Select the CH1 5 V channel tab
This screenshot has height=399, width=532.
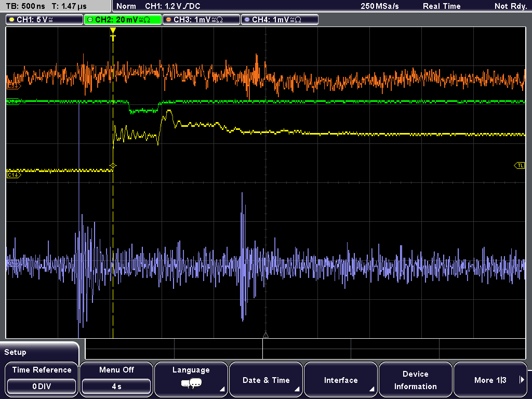point(45,20)
